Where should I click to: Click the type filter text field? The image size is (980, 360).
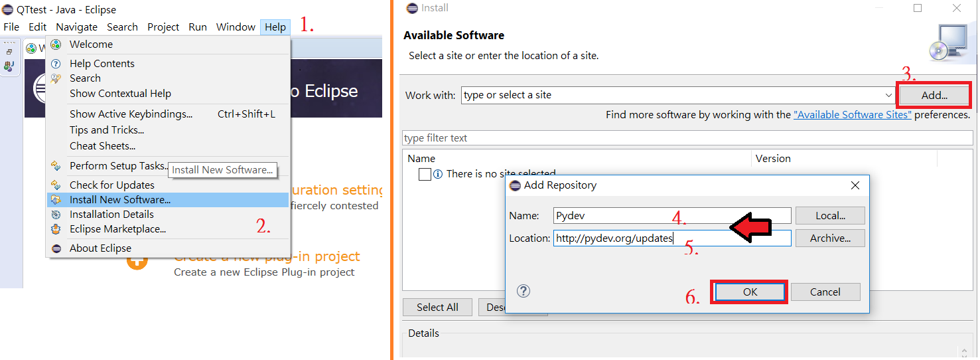point(687,138)
